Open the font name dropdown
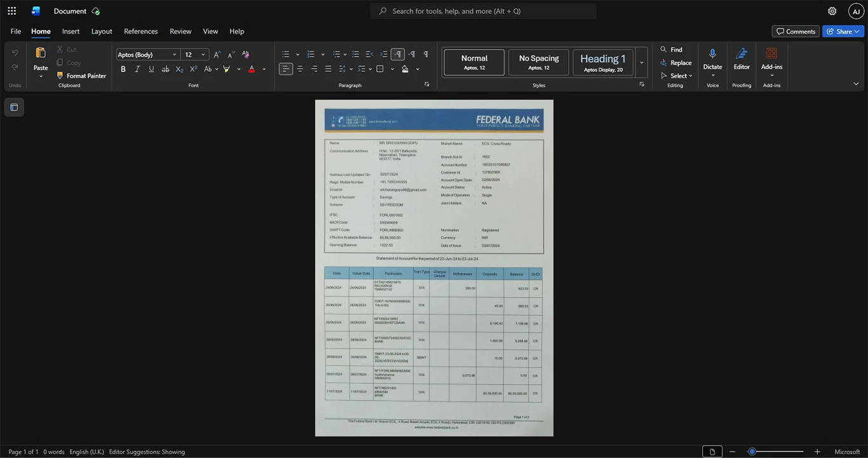The image size is (868, 458). pyautogui.click(x=175, y=55)
